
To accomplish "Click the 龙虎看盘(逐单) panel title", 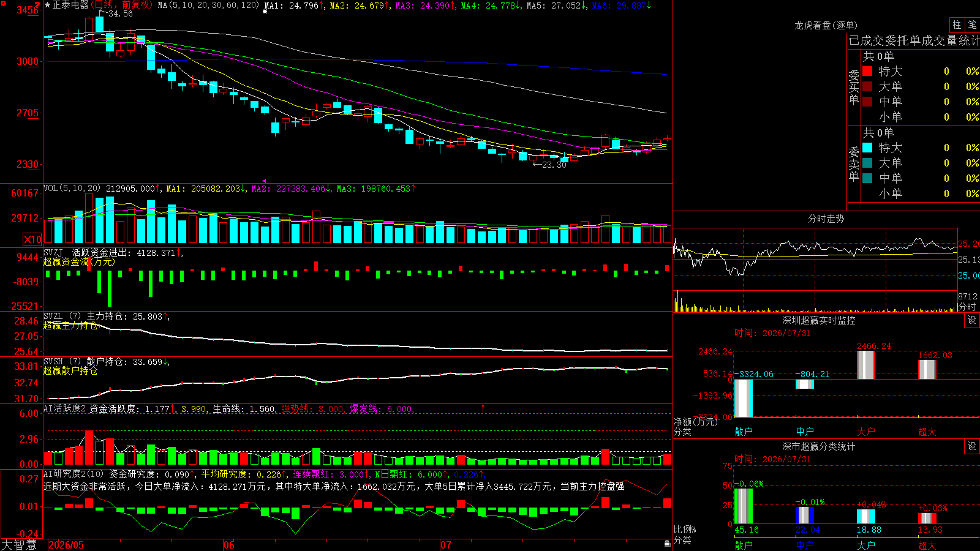I will pos(826,25).
